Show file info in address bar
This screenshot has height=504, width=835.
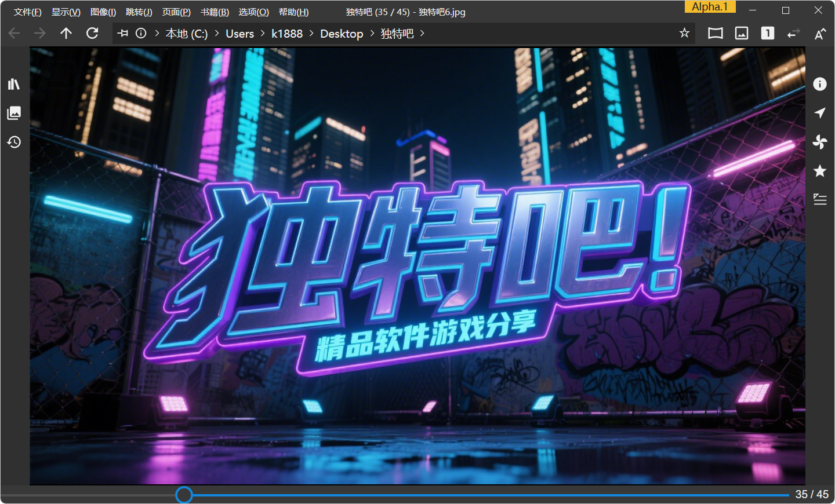tap(141, 34)
